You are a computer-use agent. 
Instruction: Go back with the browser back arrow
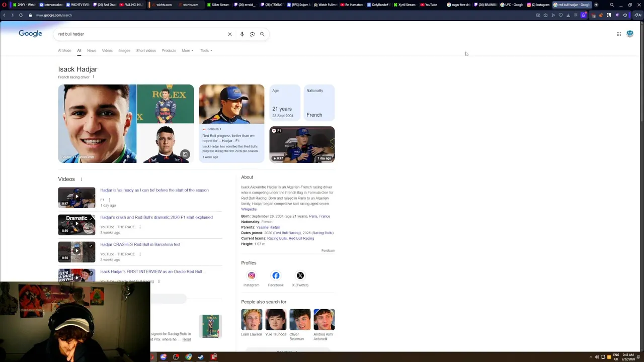click(5, 15)
